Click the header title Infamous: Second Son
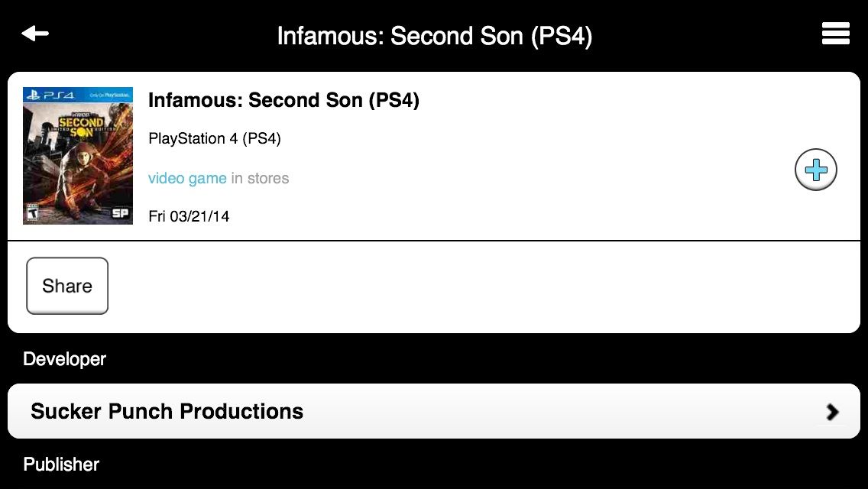This screenshot has width=868, height=489. 434,36
